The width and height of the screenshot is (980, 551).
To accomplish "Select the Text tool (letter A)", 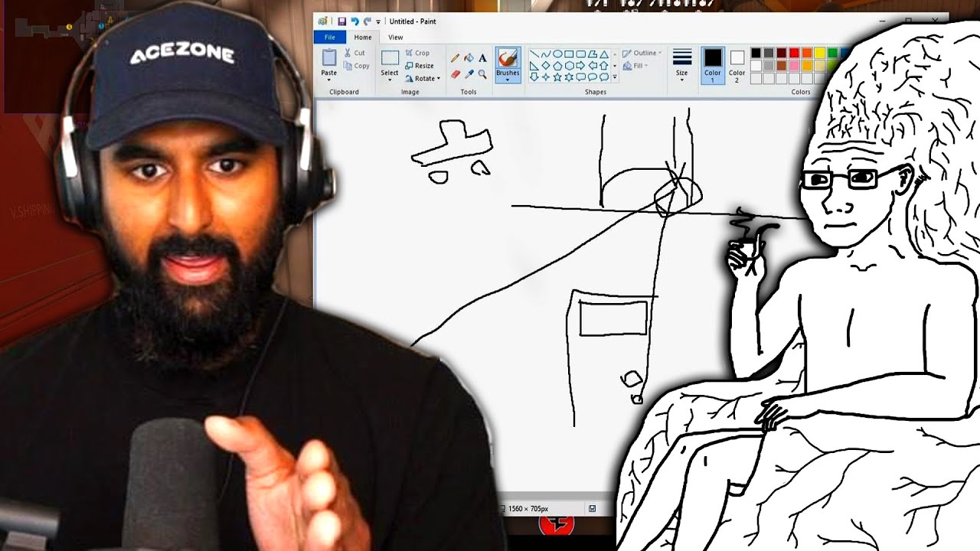I will (x=482, y=57).
